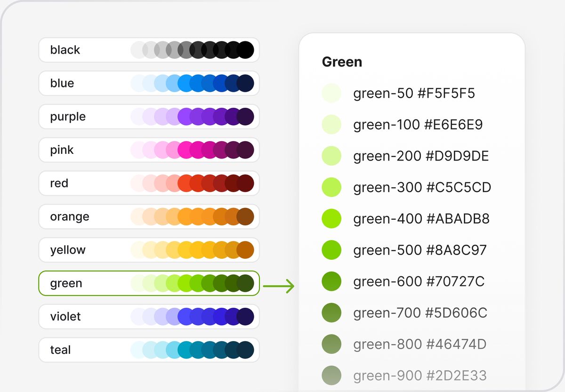Pick the darkest swatch in the pink row
565x392 pixels.
pos(245,150)
